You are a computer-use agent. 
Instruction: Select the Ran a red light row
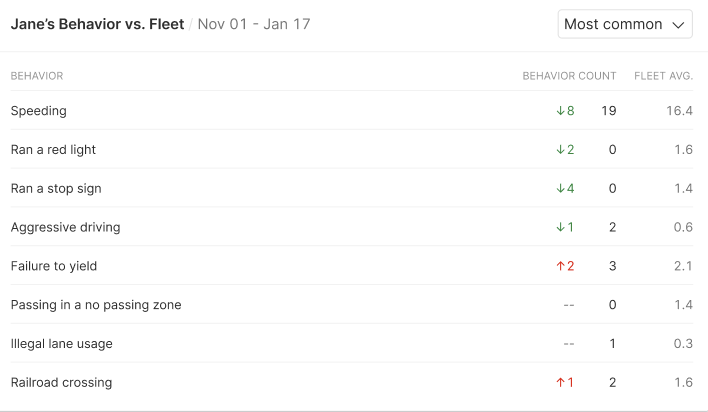(x=53, y=150)
